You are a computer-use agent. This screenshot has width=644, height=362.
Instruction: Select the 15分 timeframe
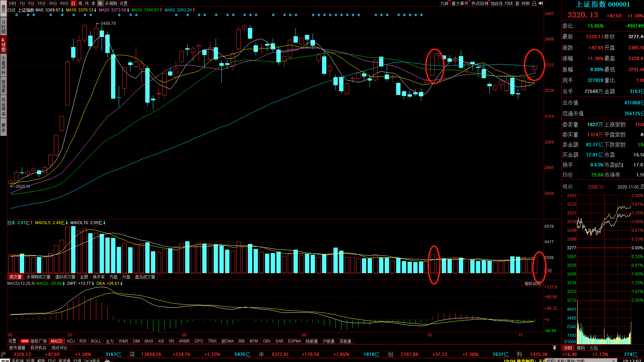tap(41, 3)
